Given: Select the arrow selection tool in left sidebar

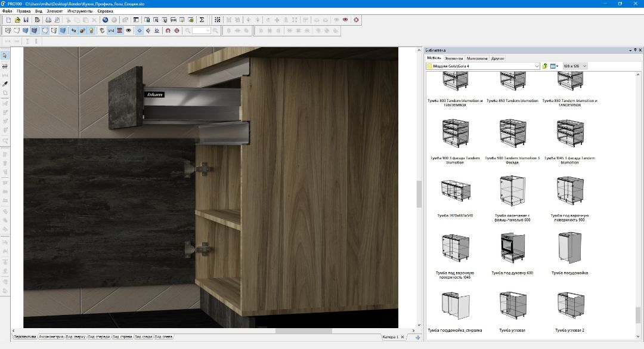Looking at the screenshot, I should click(x=5, y=55).
